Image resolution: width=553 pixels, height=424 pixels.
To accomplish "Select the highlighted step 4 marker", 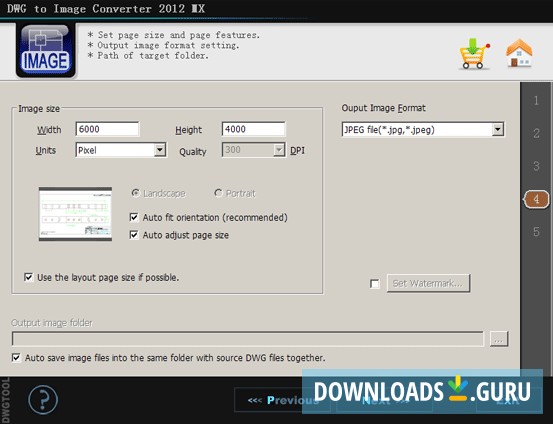I will [x=536, y=199].
